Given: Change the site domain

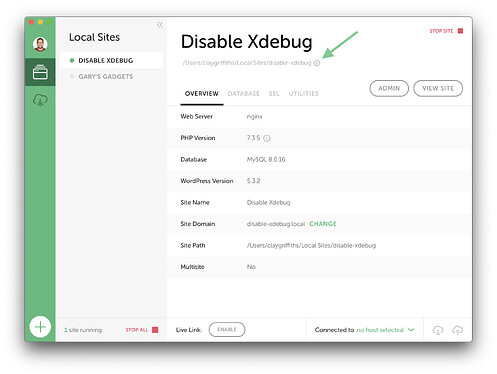Looking at the screenshot, I should 323,224.
